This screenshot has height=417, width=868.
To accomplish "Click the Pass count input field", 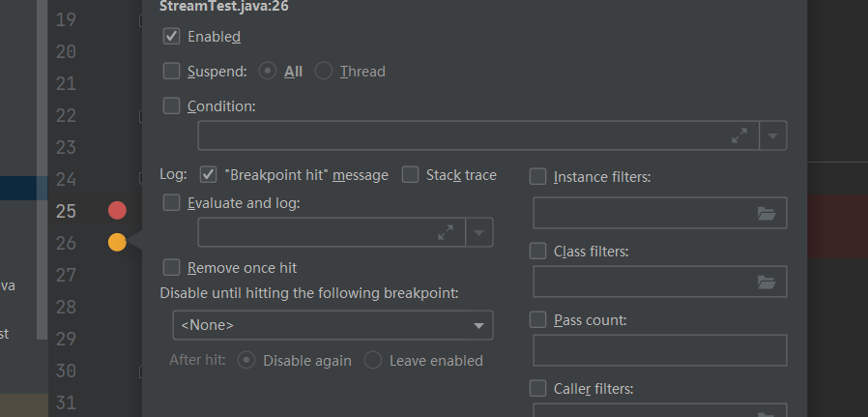I will coord(659,350).
